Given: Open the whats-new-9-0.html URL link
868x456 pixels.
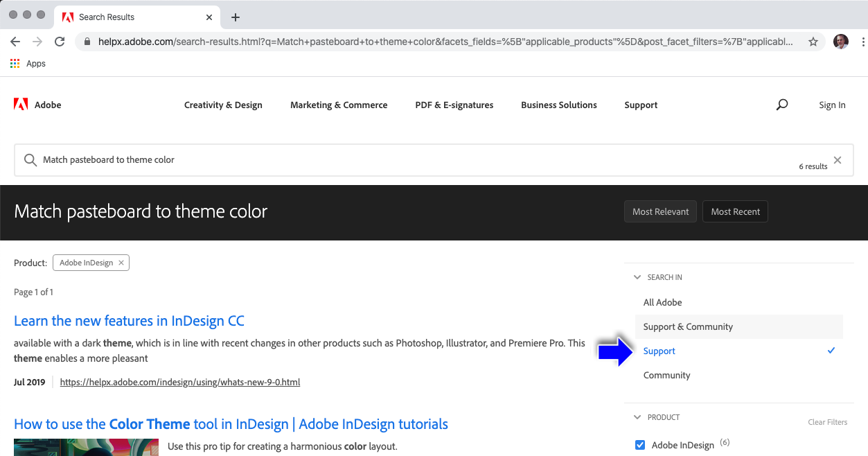Looking at the screenshot, I should tap(180, 382).
